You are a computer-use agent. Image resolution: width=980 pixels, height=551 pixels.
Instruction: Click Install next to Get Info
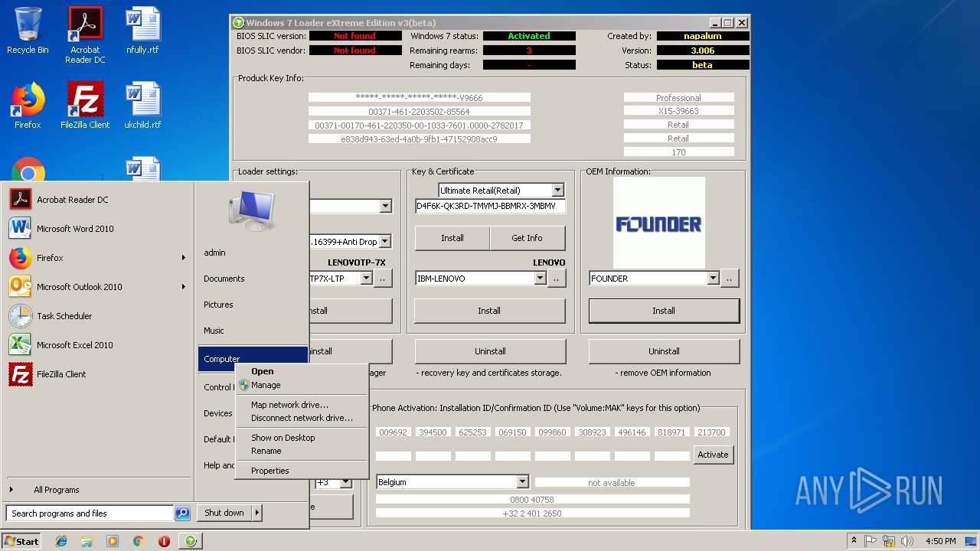452,238
